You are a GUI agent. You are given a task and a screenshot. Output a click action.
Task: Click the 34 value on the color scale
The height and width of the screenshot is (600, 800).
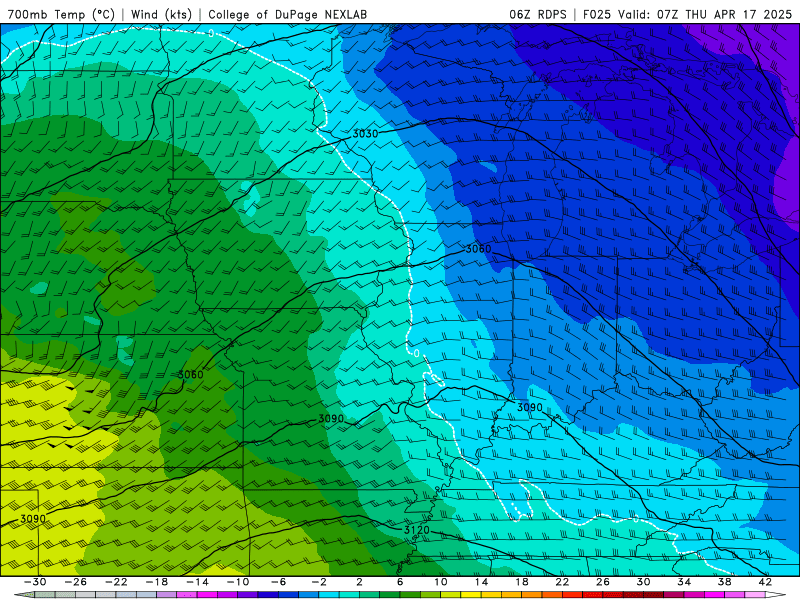(684, 582)
